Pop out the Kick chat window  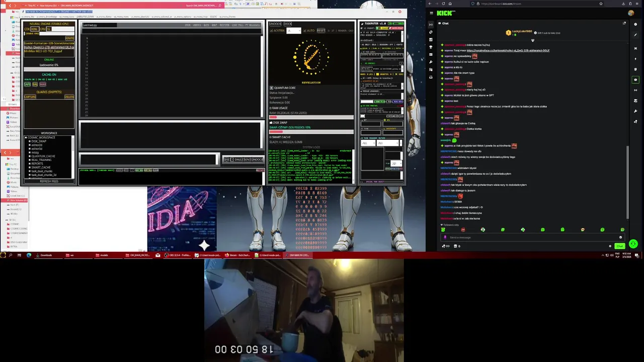[624, 23]
